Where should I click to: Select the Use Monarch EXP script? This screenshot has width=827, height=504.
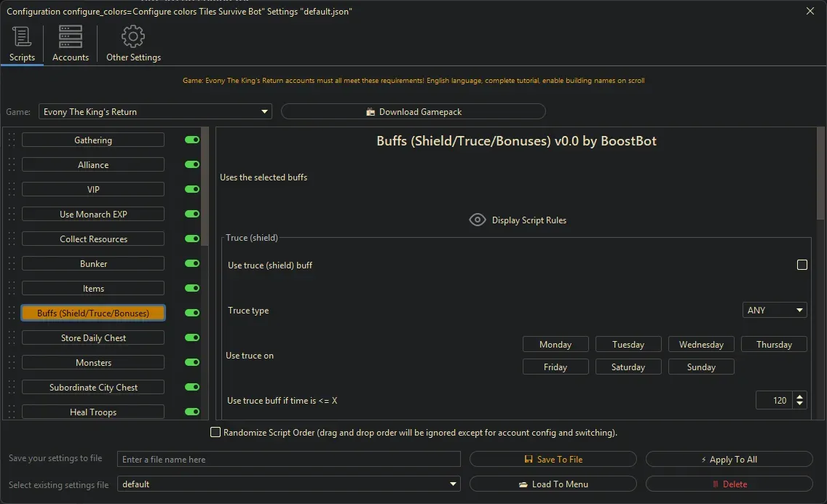pos(93,215)
